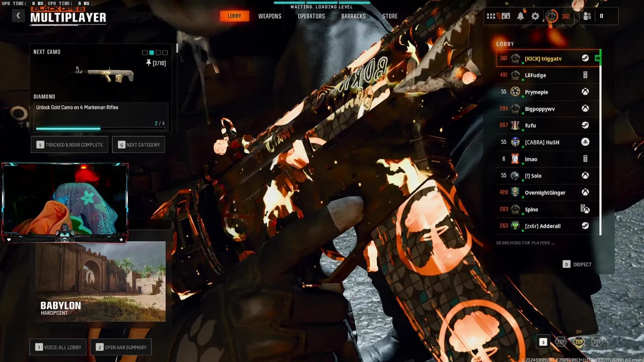
Task: Click the number 3 token button
Action: click(x=543, y=342)
